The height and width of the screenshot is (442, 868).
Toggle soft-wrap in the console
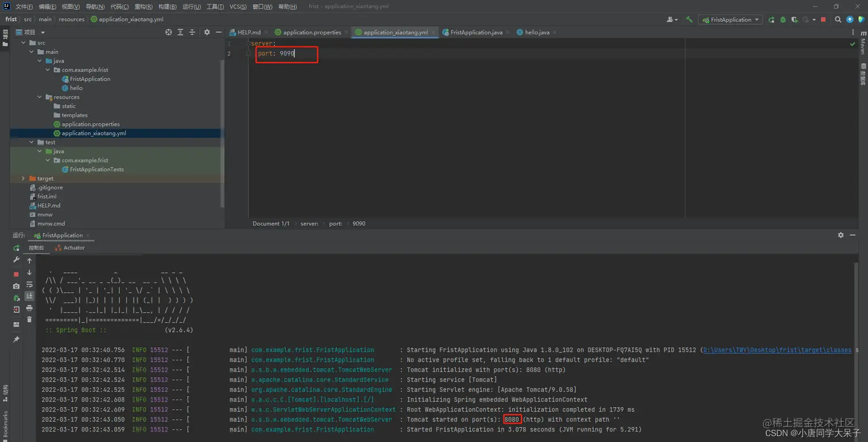click(29, 285)
